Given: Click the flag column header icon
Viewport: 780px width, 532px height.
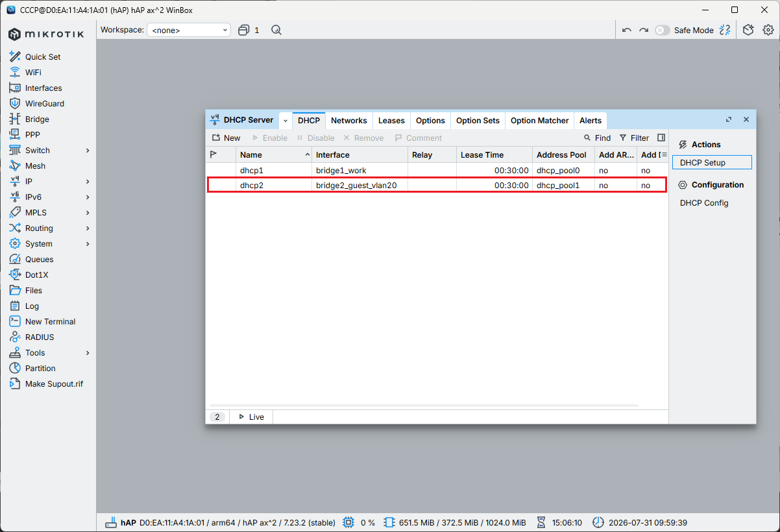Looking at the screenshot, I should [213, 154].
